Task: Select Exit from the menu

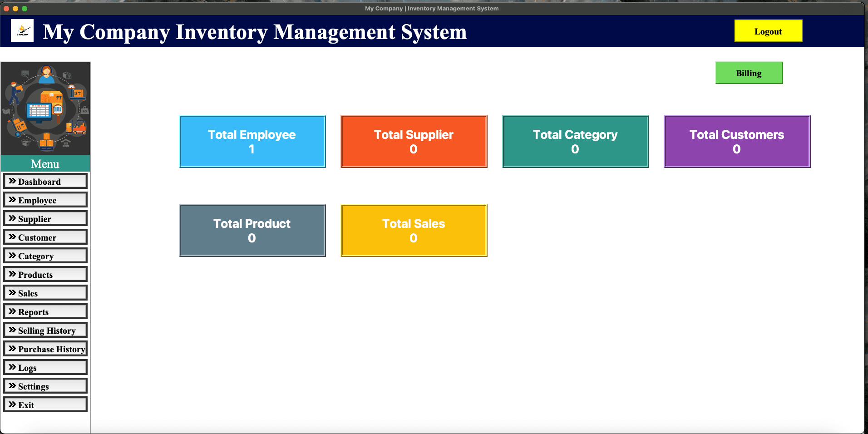Action: point(45,404)
